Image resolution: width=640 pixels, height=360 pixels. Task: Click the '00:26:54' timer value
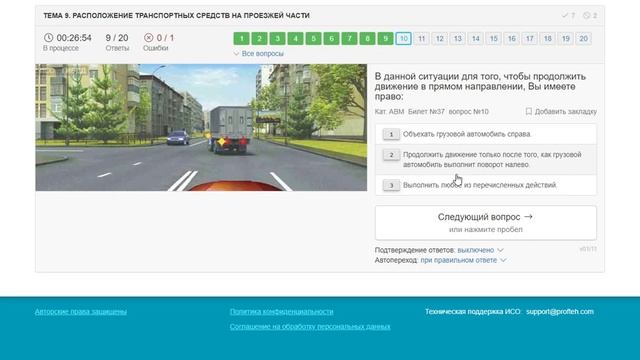74,38
